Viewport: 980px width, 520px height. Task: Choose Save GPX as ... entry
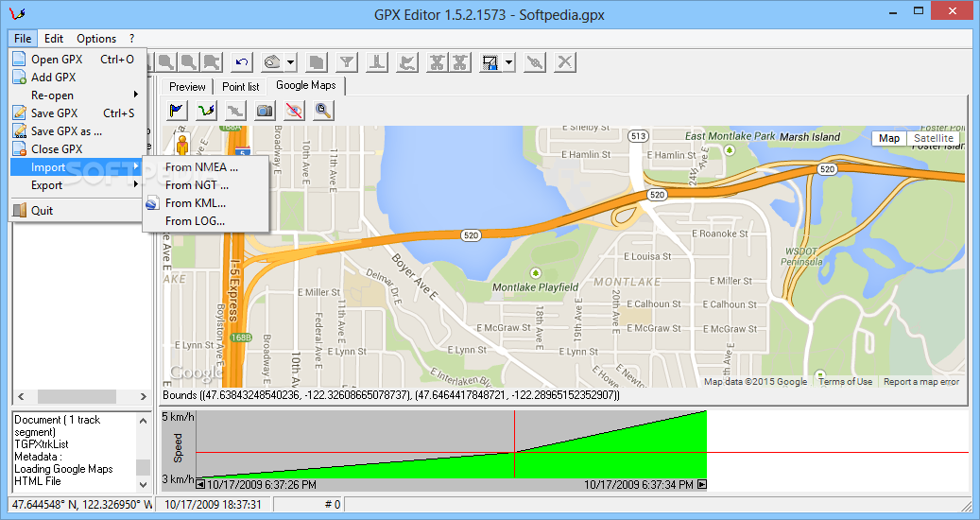(x=78, y=131)
